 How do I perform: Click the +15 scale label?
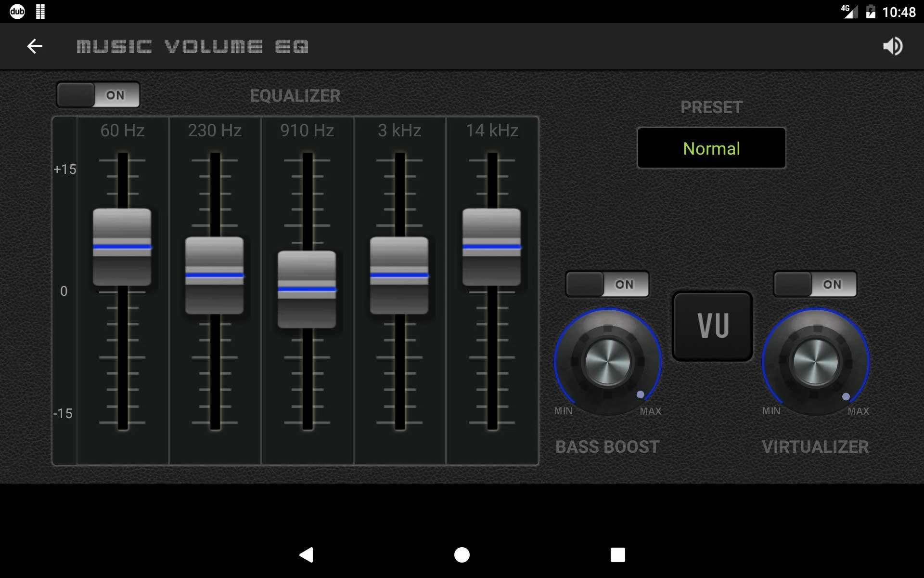[65, 170]
